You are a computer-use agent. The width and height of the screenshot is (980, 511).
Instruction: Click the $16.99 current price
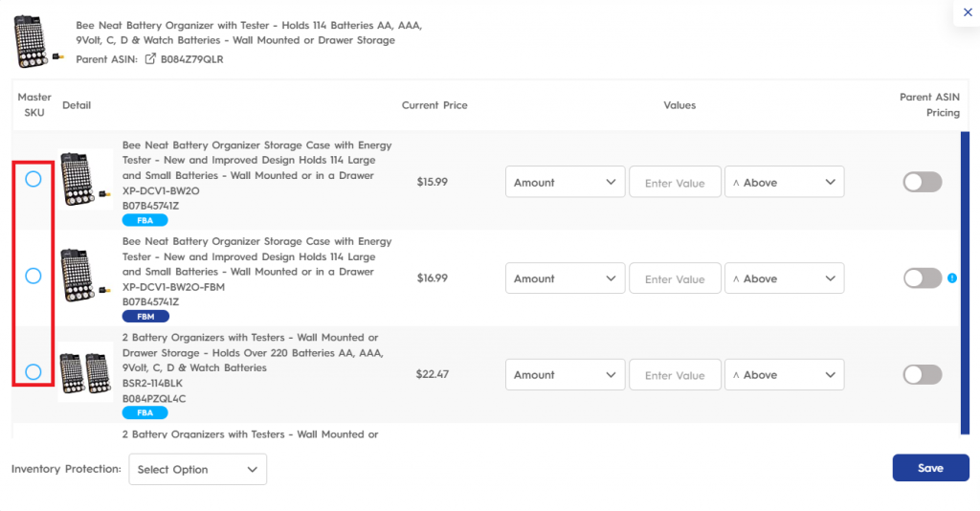coord(433,278)
